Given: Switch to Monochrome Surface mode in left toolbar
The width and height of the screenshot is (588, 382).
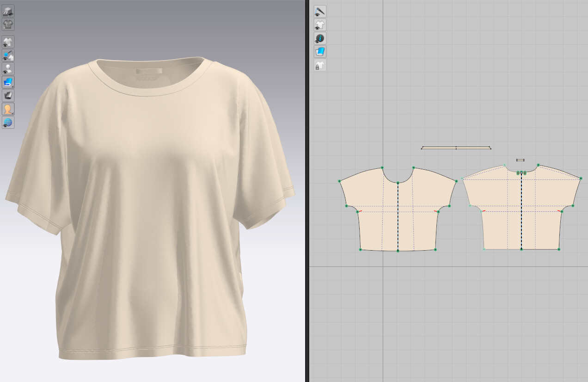Looking at the screenshot, I should pyautogui.click(x=8, y=96).
